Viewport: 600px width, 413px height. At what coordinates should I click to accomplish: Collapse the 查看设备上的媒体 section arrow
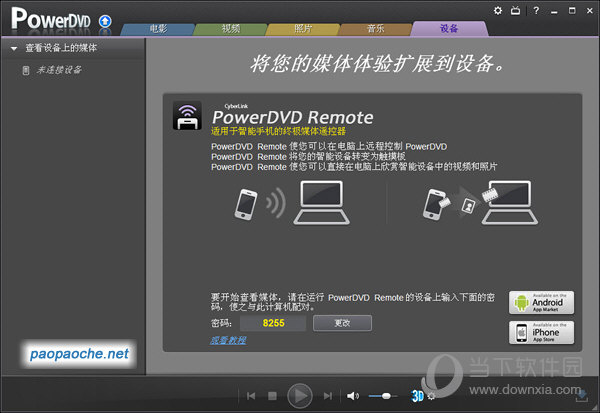tap(14, 49)
